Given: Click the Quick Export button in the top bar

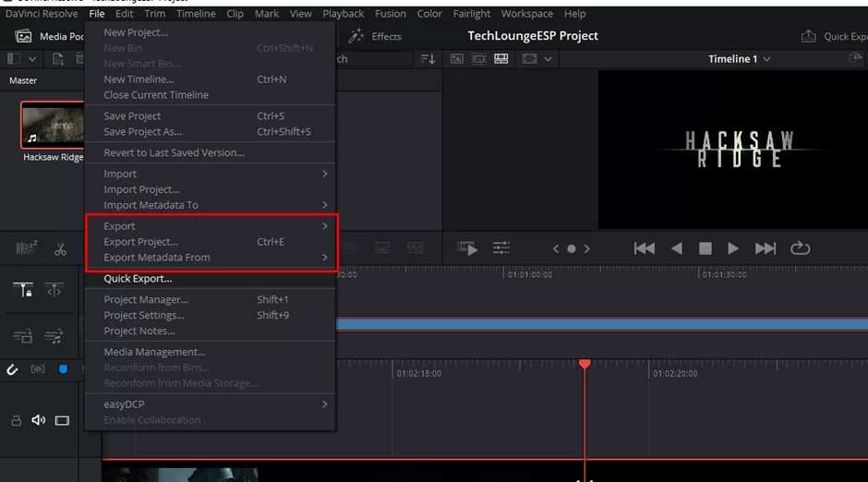Looking at the screenshot, I should [x=834, y=37].
